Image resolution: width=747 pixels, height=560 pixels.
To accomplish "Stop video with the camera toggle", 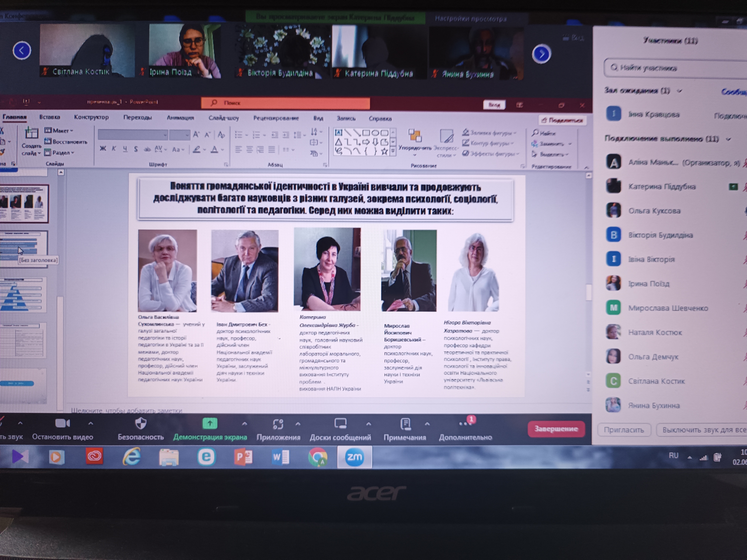I will click(63, 423).
